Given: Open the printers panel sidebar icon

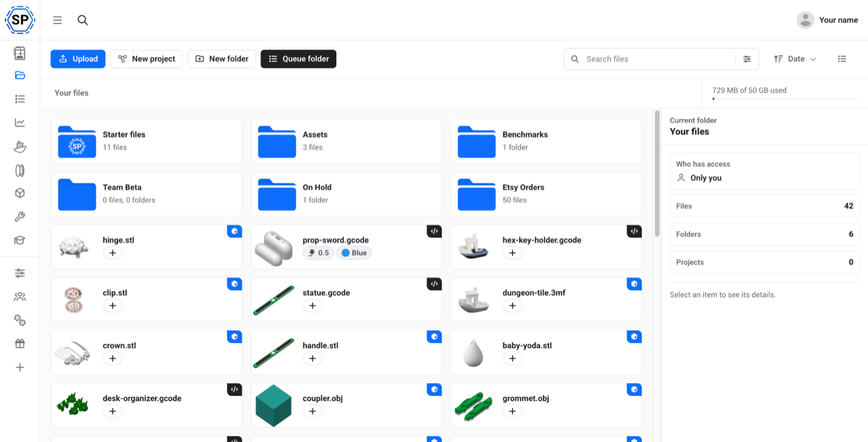Looking at the screenshot, I should [20, 53].
